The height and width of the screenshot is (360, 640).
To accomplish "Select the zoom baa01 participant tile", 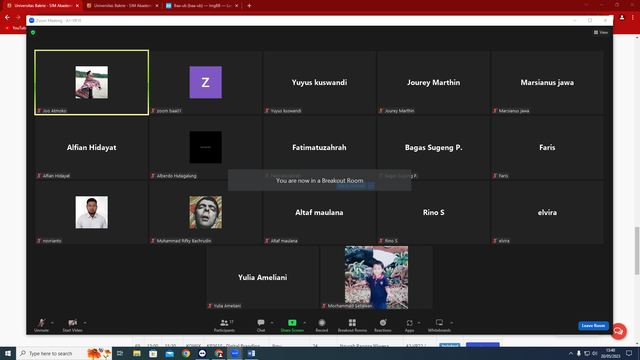I will click(x=205, y=82).
